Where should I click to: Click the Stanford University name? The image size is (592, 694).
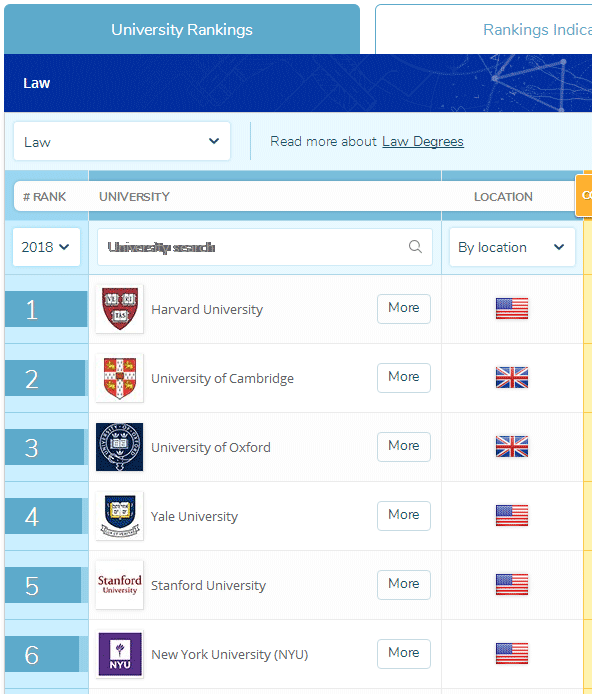[208, 586]
